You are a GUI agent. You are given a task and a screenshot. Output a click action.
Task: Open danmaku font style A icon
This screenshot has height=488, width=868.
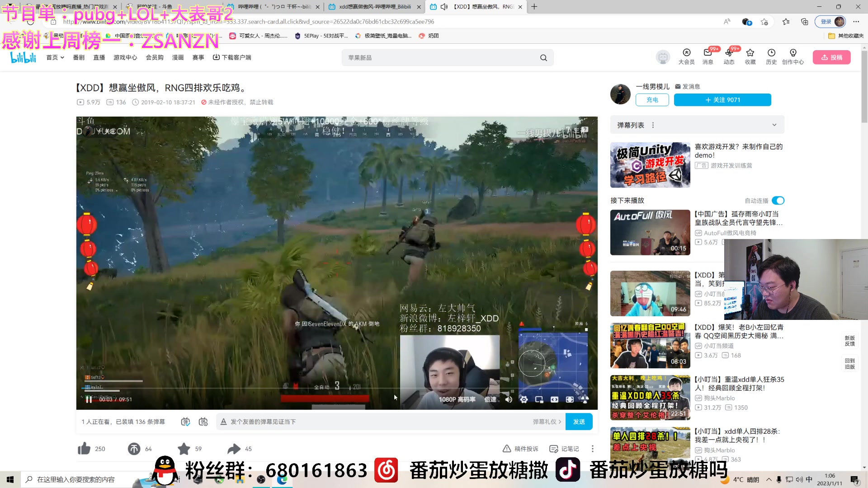[x=223, y=422]
